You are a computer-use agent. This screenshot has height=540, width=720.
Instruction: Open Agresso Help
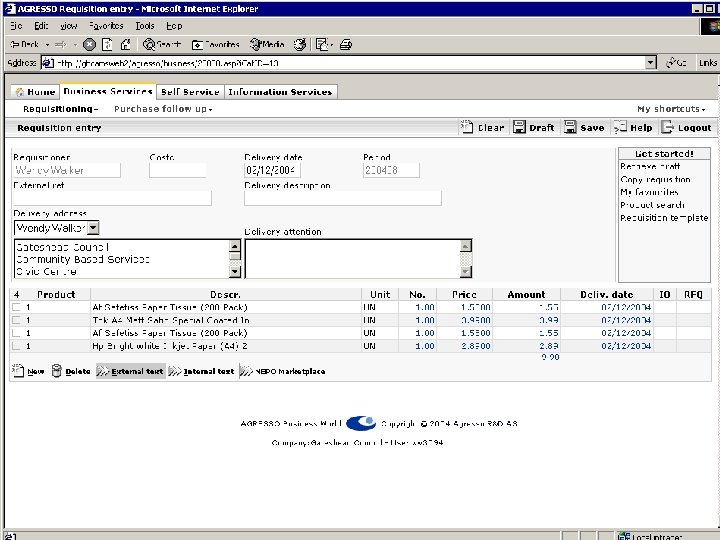(634, 127)
